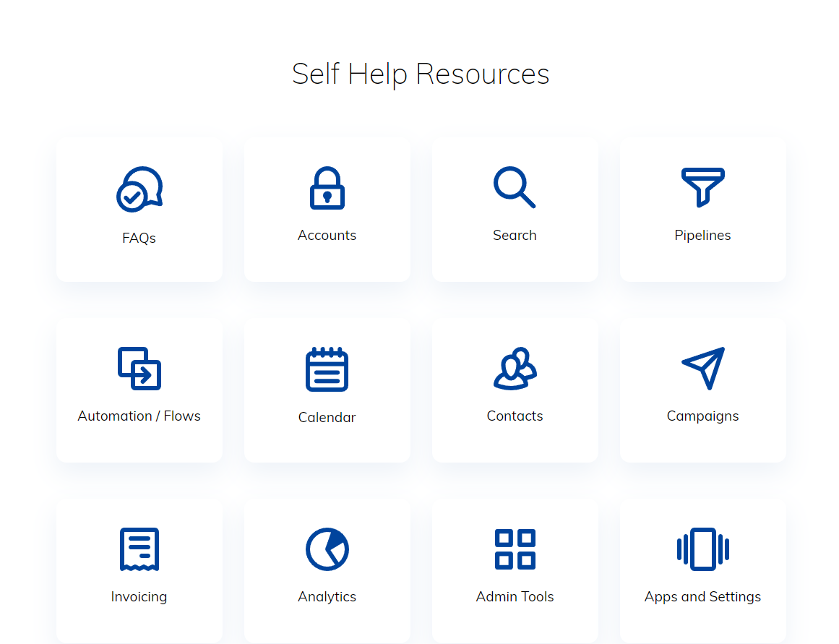Select the Campaigns paper plane icon

click(x=702, y=368)
